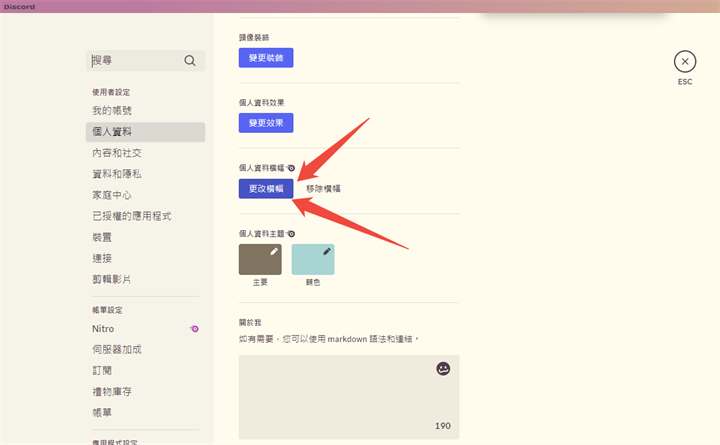The width and height of the screenshot is (720, 445).
Task: Click pencil icon on the 主要 color swatch
Action: (274, 252)
